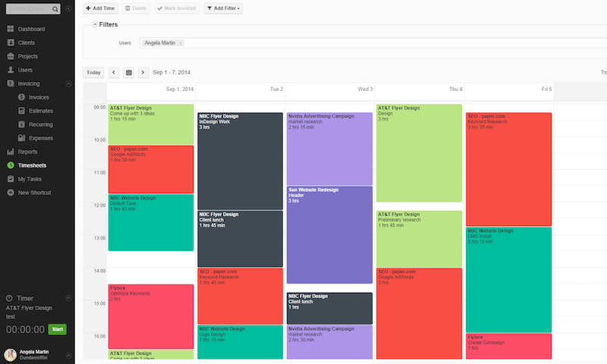Select Friday SEO Keyword Research 3 hrs 30 min entry
The width and height of the screenshot is (607, 364).
pyautogui.click(x=508, y=169)
